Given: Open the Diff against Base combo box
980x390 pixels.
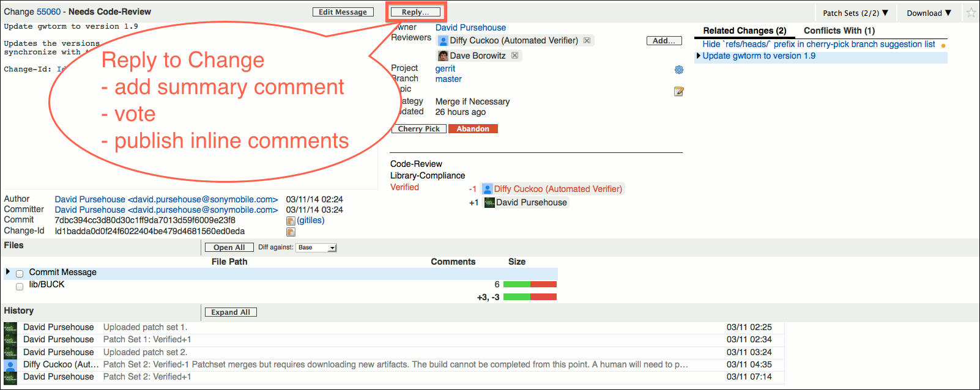Looking at the screenshot, I should [316, 248].
